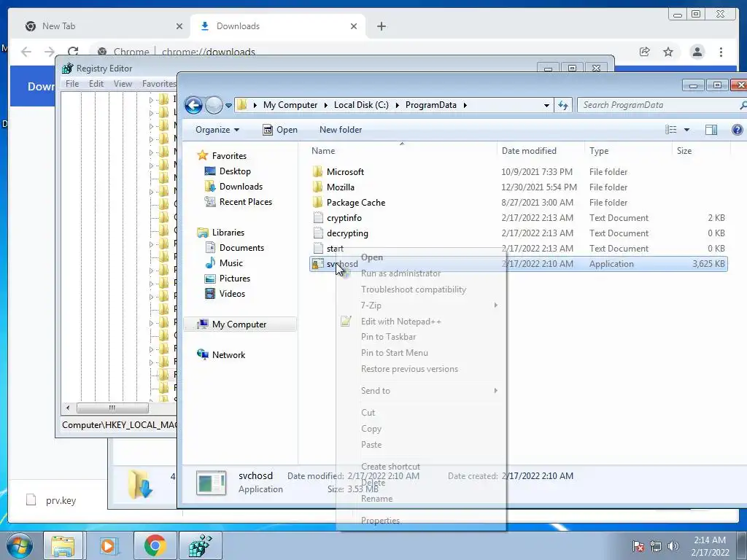Open a new Chrome tab with plus
The image size is (747, 560).
tap(381, 26)
